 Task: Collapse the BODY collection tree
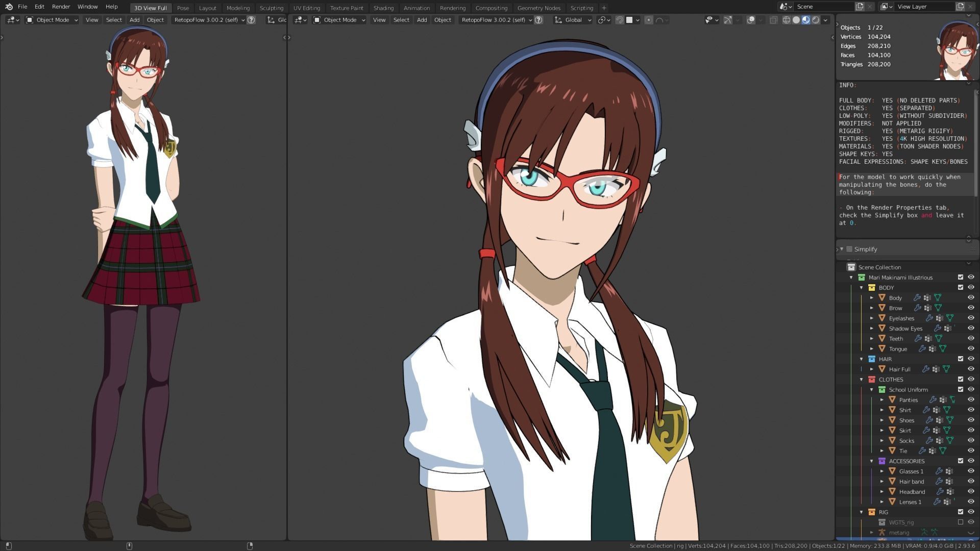(x=862, y=287)
